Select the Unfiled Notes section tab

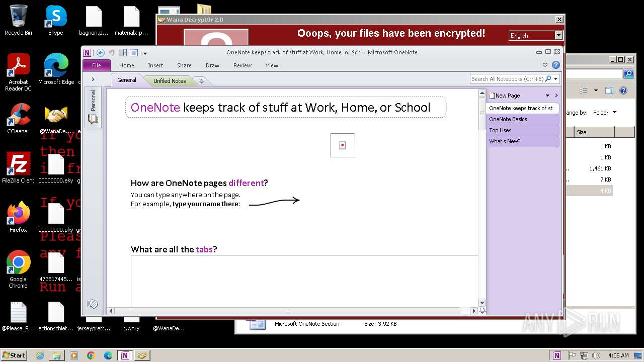click(x=170, y=80)
